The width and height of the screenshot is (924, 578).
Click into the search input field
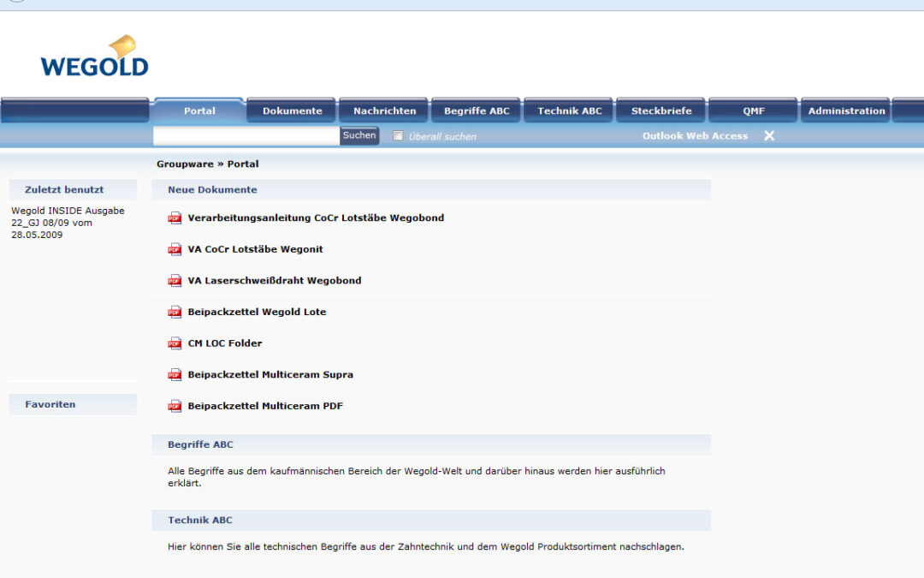(x=246, y=135)
